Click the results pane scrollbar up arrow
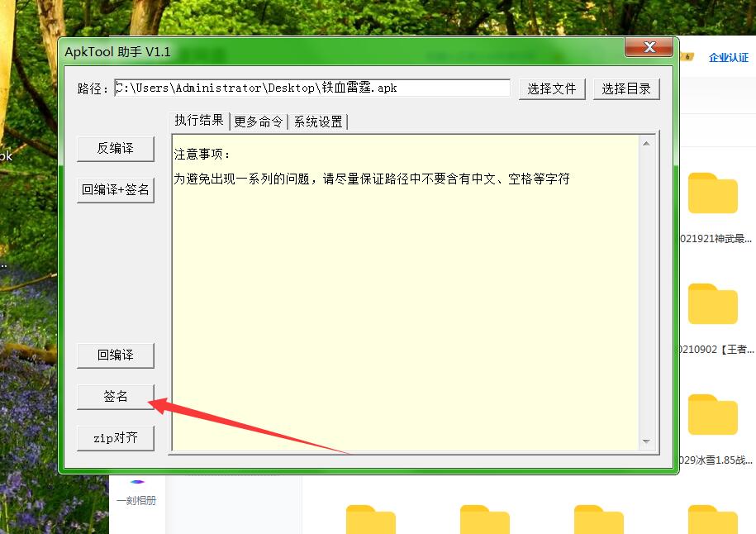 click(x=646, y=144)
